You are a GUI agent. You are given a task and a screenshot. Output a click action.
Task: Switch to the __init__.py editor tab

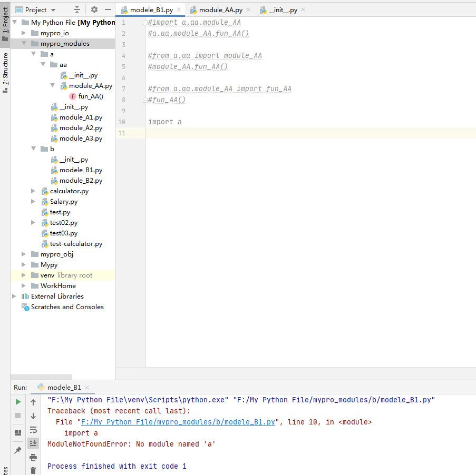tap(283, 10)
